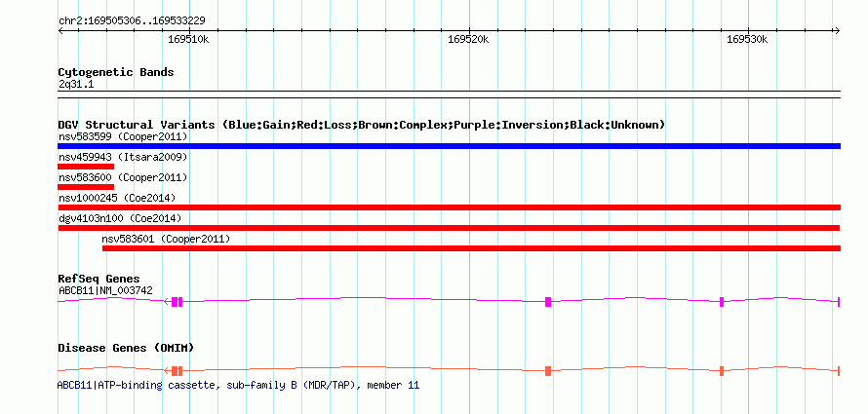Open ABCB11 ATP-binding cassette OMIM link
The height and width of the screenshot is (414, 868).
(x=239, y=385)
